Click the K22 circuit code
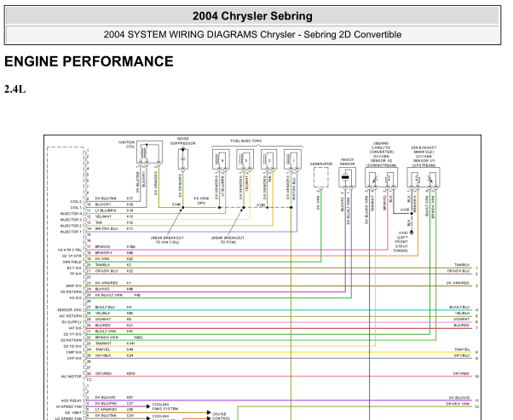This screenshot has width=513, height=420. 130,271
